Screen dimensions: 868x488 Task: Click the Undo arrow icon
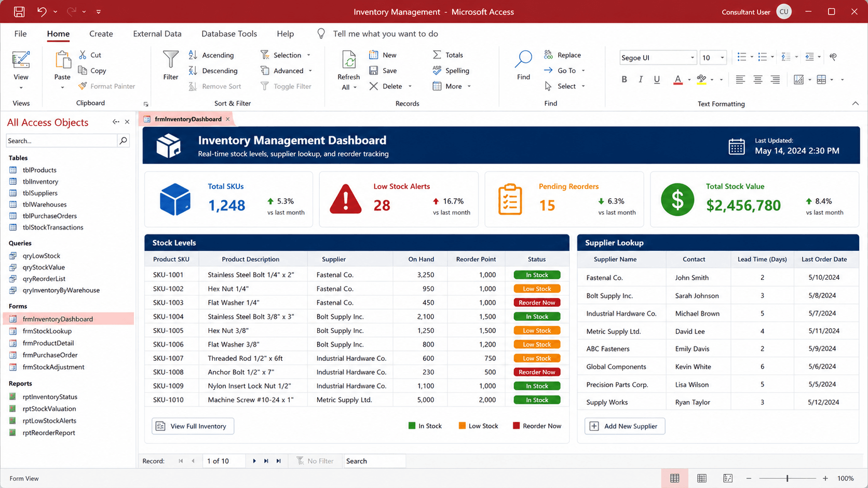(x=42, y=11)
